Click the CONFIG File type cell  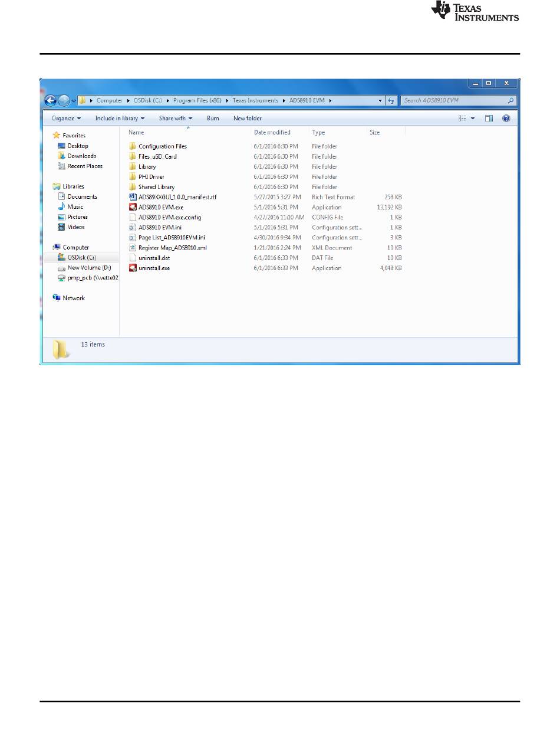click(327, 217)
